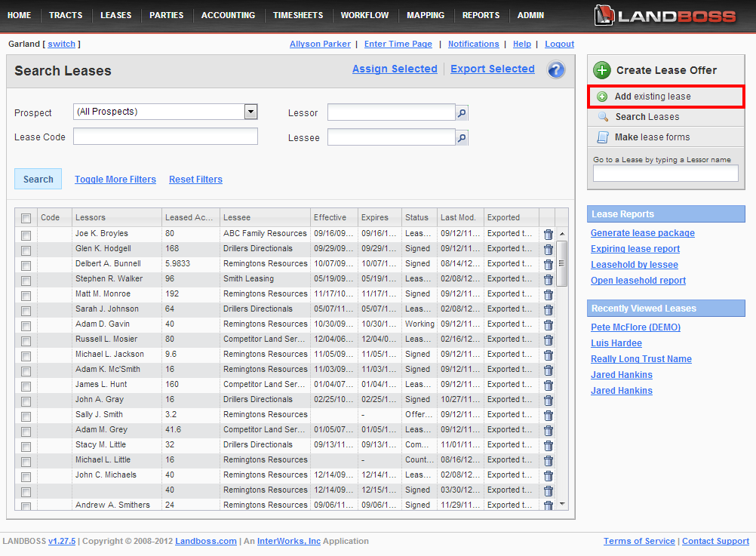Click the Make lease forms document icon

pos(603,137)
